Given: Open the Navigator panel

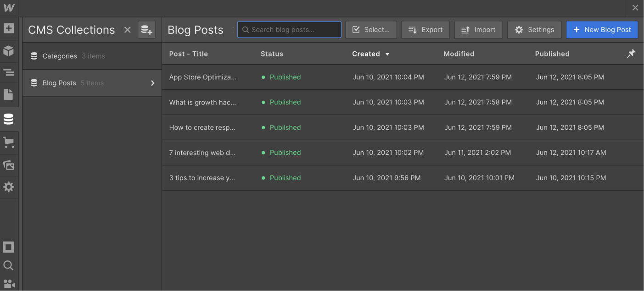Looking at the screenshot, I should [x=9, y=72].
